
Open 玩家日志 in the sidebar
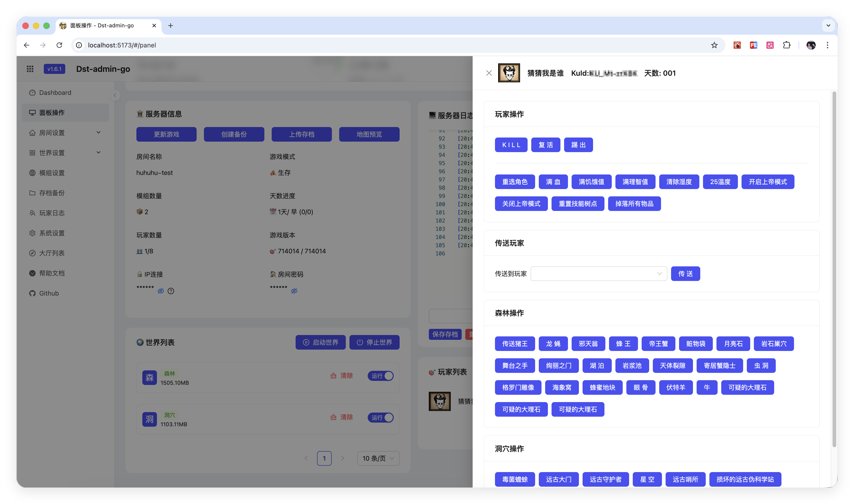click(65, 213)
